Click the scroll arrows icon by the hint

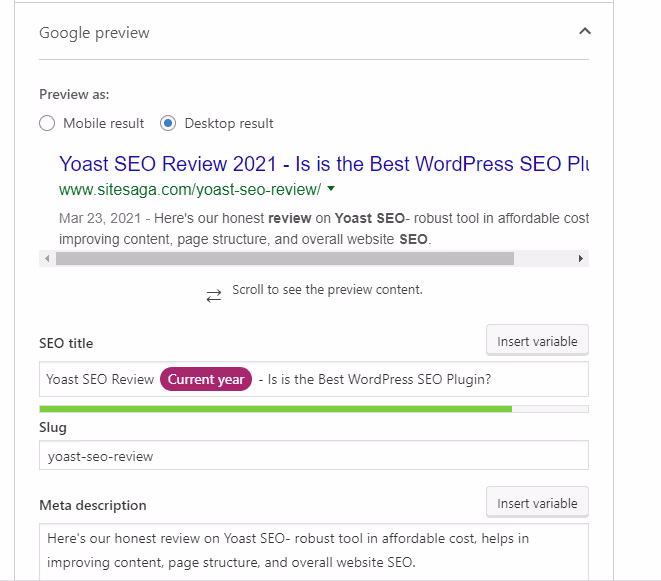[214, 296]
